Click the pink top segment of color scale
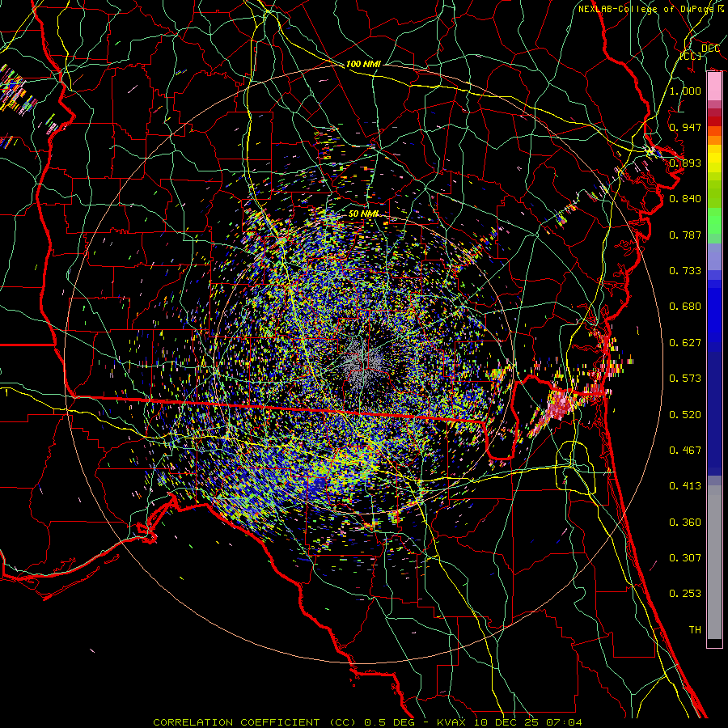This screenshot has width=728, height=728. [714, 87]
